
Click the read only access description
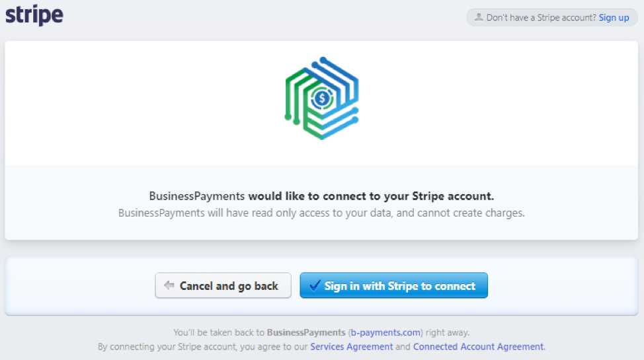[321, 213]
